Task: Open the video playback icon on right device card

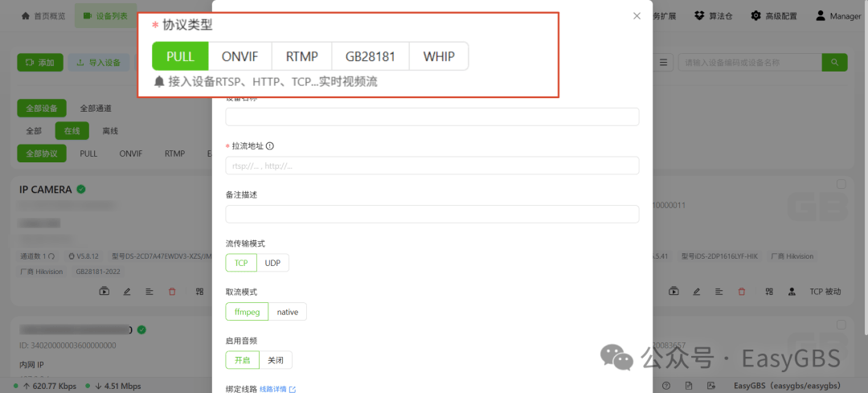Action: 674,291
